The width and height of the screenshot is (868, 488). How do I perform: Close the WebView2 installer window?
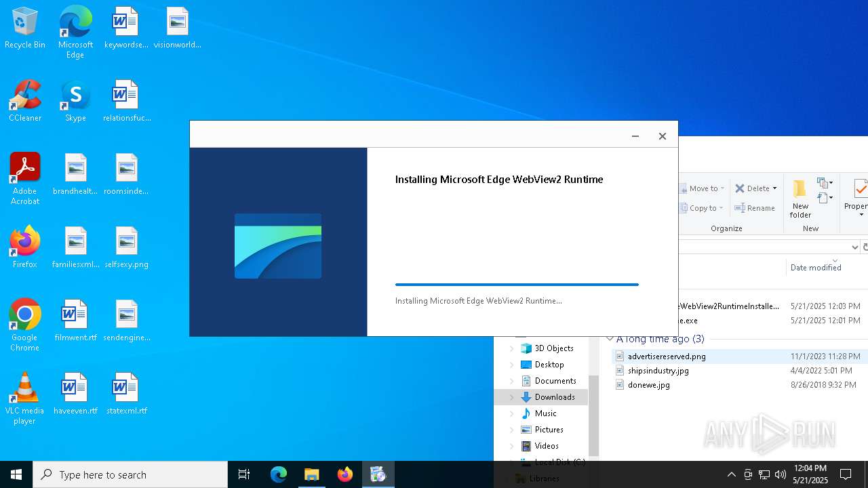[663, 136]
